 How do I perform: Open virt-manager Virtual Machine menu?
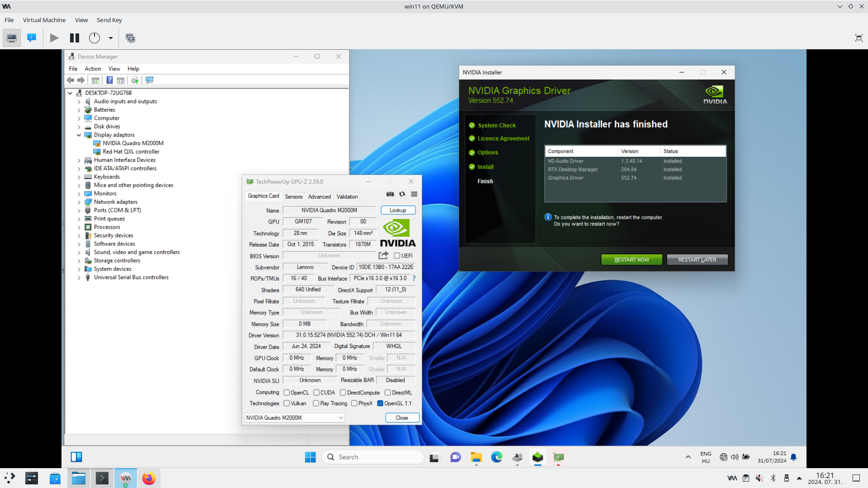click(x=44, y=20)
